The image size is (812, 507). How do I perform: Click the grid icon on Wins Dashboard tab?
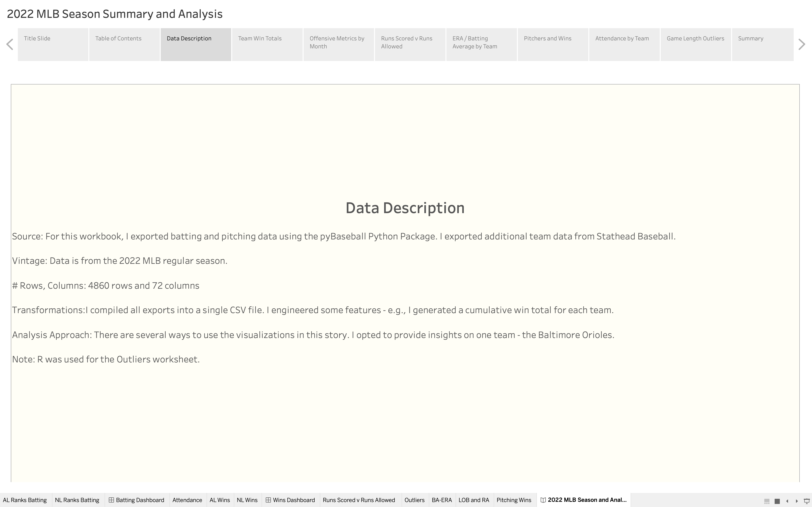[269, 500]
